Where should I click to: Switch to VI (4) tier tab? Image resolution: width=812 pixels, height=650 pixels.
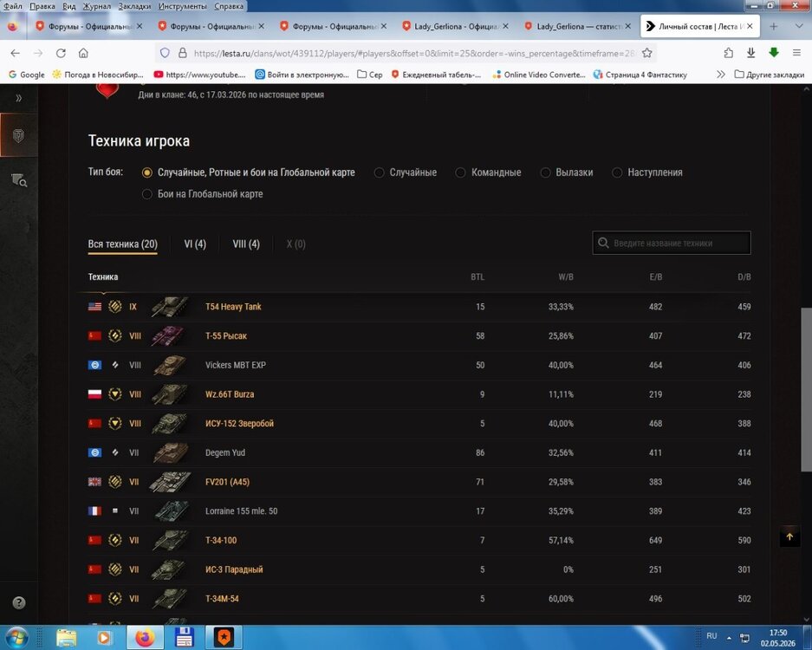pos(195,244)
